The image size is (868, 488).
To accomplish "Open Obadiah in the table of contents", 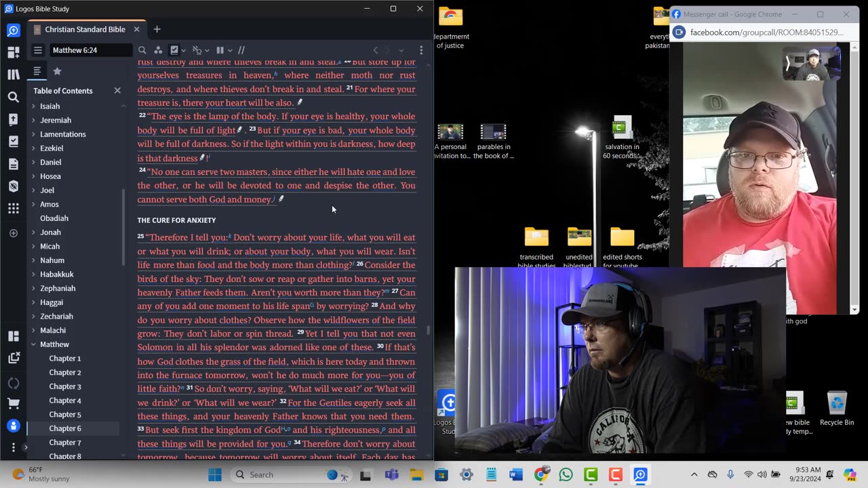I will [54, 218].
